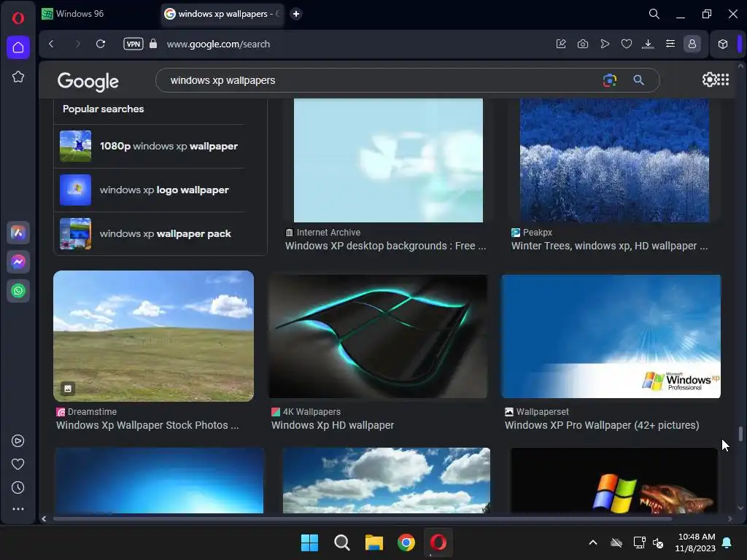Open Chrome from taskbar
The height and width of the screenshot is (560, 747).
point(406,542)
